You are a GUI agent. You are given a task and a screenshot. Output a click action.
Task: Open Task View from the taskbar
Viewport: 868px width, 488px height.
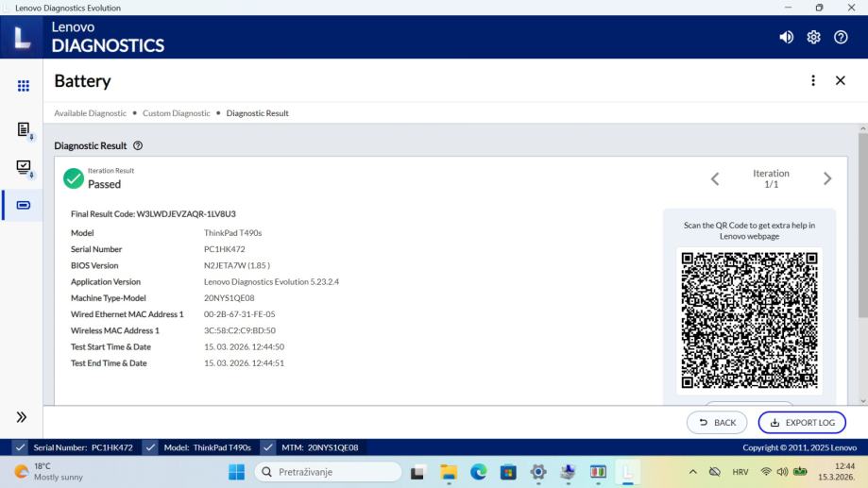coord(417,472)
